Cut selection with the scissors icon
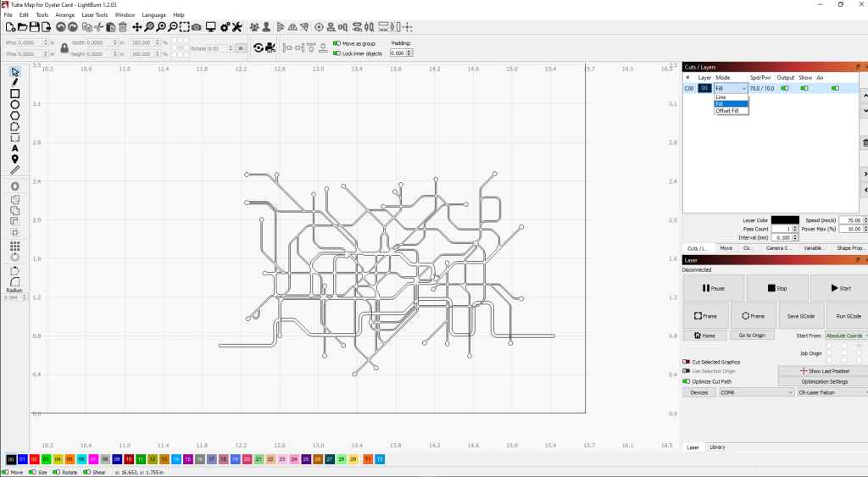Viewport: 868px width, 477px height. click(x=98, y=27)
